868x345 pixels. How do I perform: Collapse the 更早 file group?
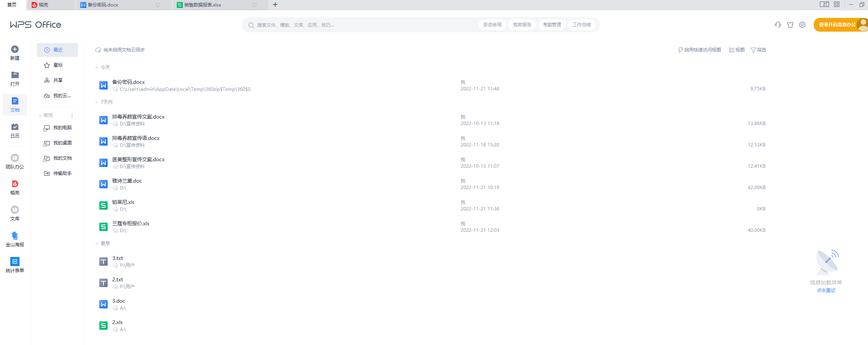coord(97,244)
